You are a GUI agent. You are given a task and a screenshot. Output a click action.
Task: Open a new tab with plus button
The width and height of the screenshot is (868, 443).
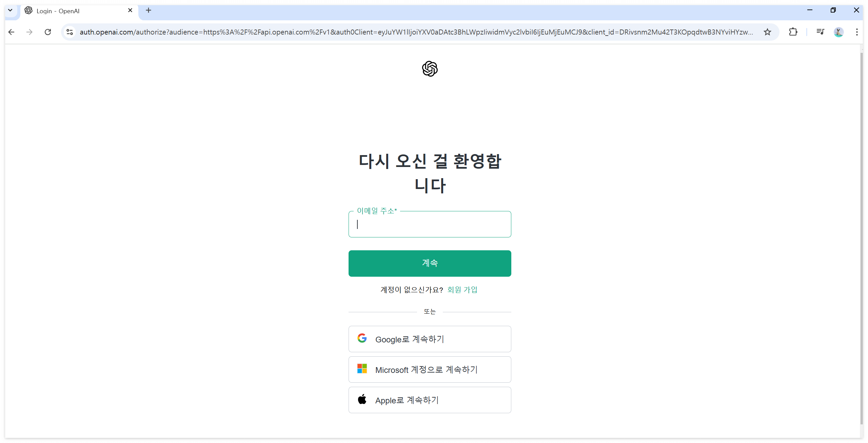(149, 10)
